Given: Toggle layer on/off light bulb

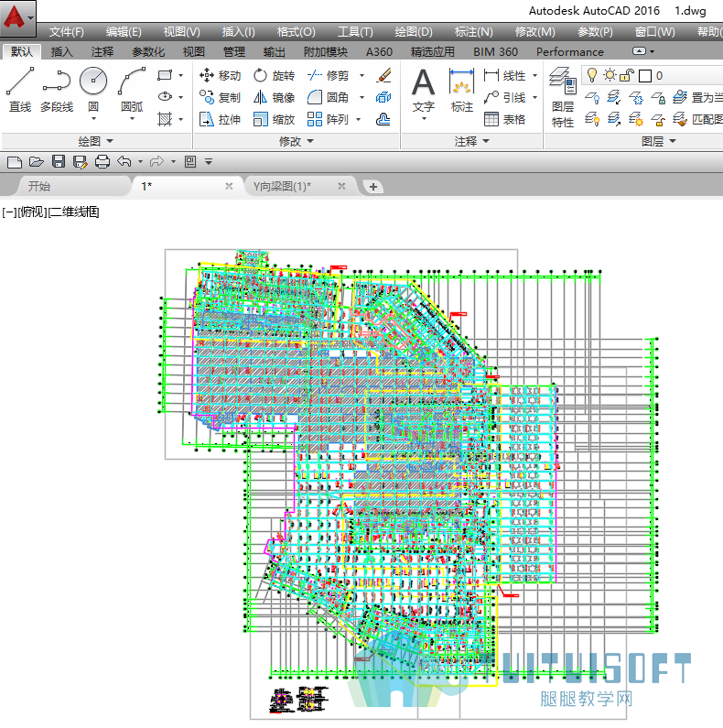Looking at the screenshot, I should coord(592,75).
